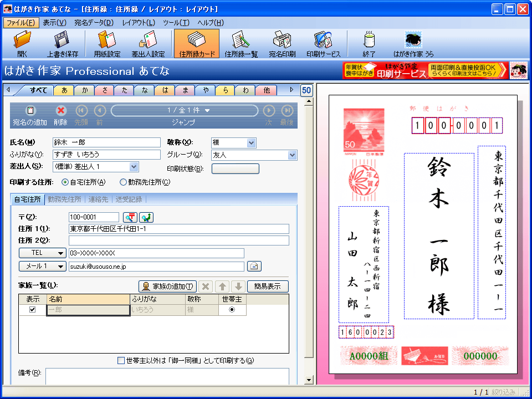The image size is (532, 399).
Task: Open the ファイル(F) menu
Action: point(21,23)
